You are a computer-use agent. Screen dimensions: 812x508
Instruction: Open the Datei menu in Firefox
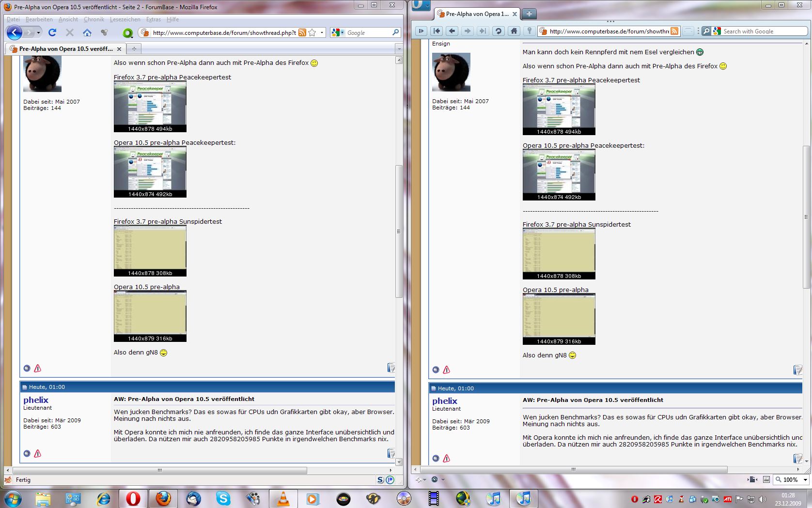point(13,19)
